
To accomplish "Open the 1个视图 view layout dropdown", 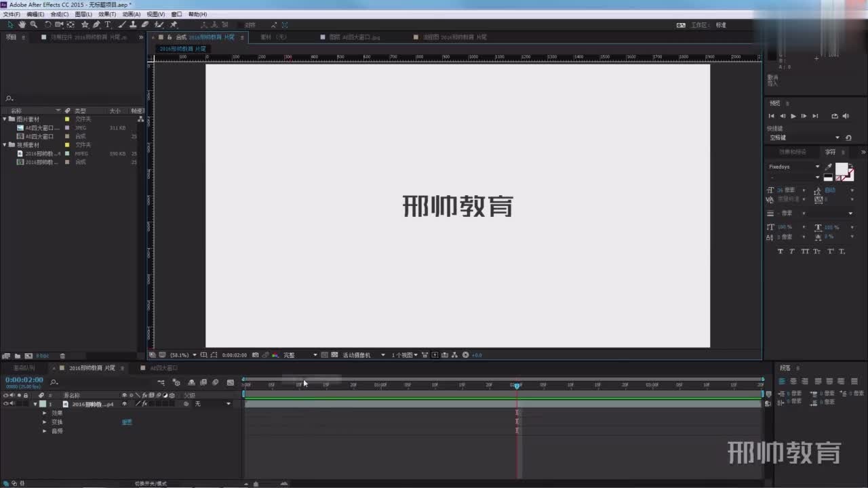I will [x=404, y=354].
